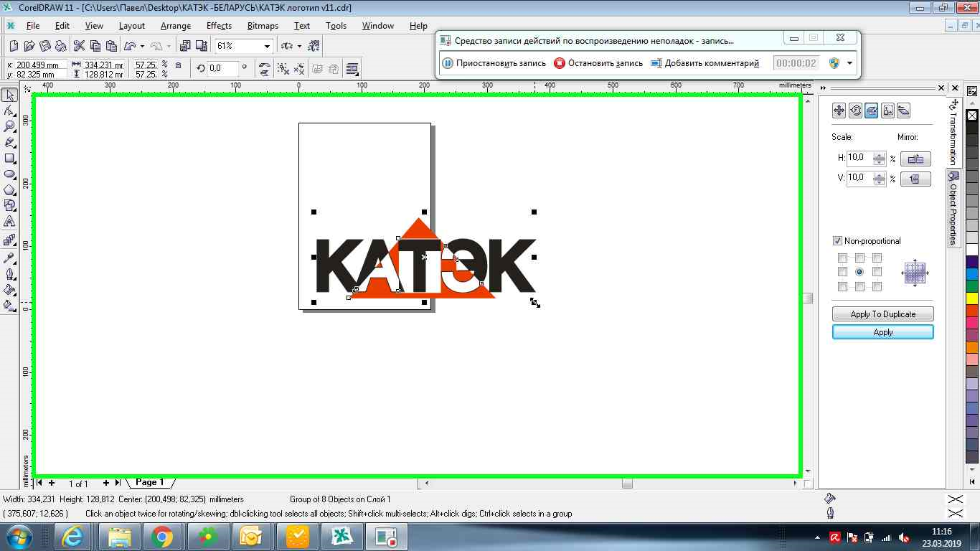Select the Interactive Blend tool
Screen dimensions: 980x551
pos(9,240)
